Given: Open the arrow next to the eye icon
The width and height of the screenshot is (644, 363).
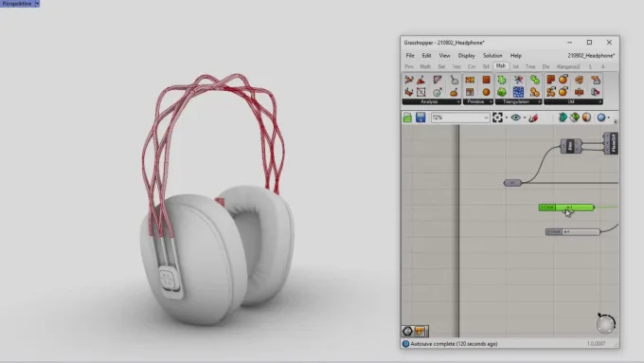Looking at the screenshot, I should pyautogui.click(x=525, y=118).
